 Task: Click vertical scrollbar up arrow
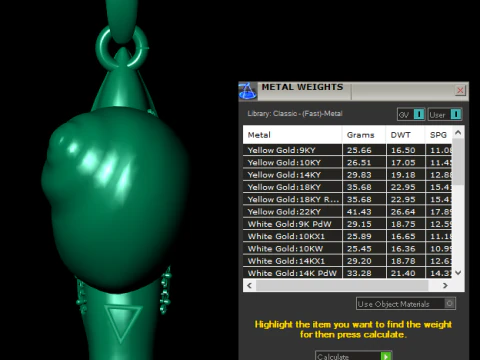click(458, 133)
